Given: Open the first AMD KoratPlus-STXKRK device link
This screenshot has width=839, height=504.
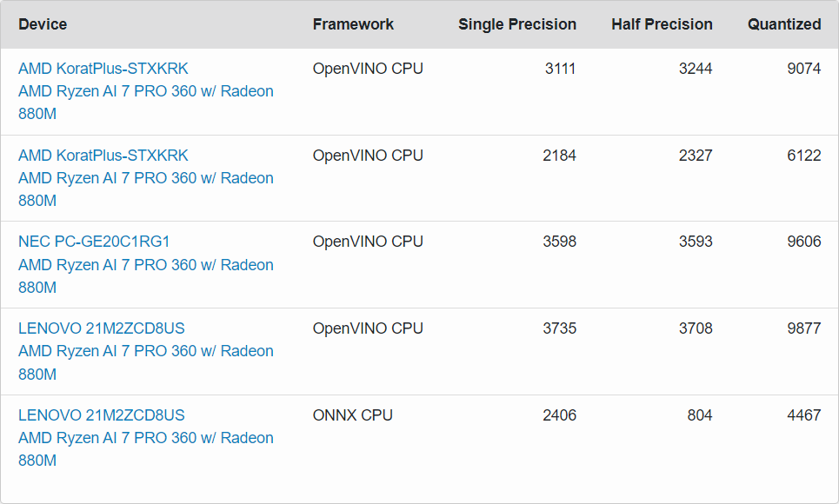Looking at the screenshot, I should (103, 68).
